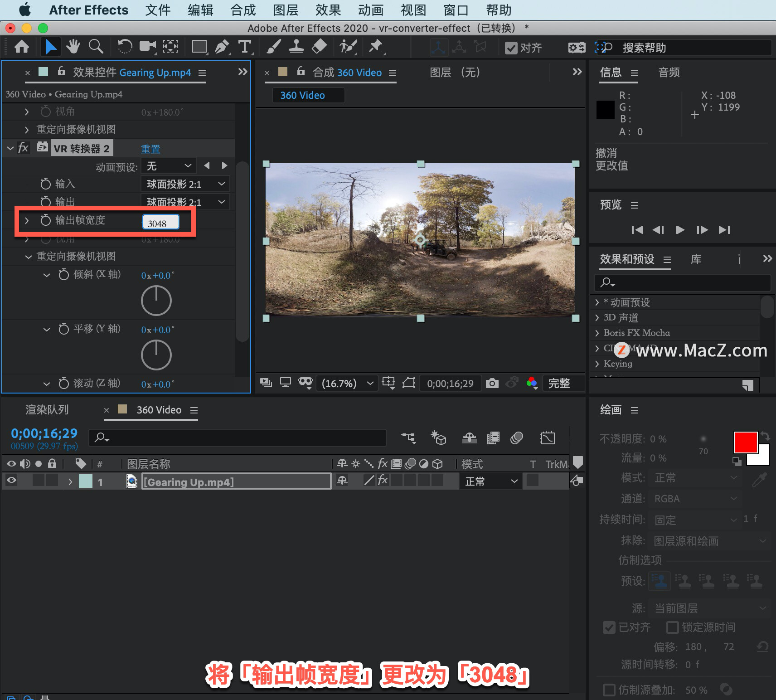Click the 倾斜 (X 轴) angle dial
The width and height of the screenshot is (776, 700).
click(156, 301)
